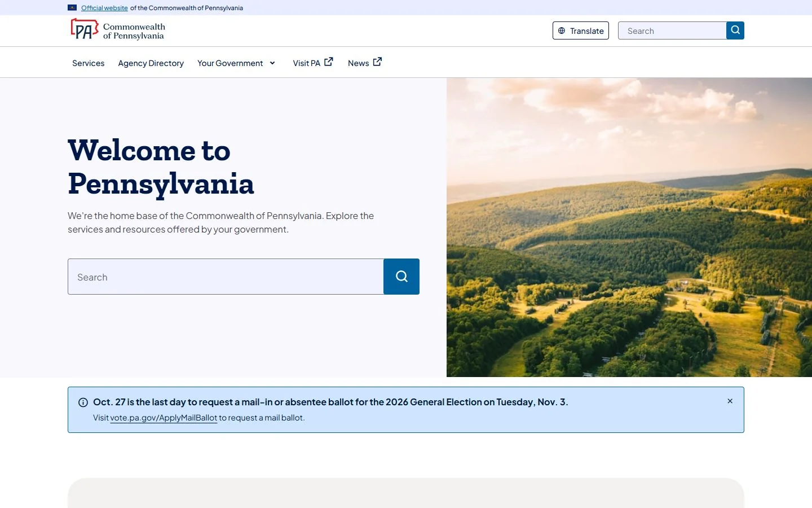
Task: Click the 'We're the home base' intro paragraph
Action: (221, 222)
